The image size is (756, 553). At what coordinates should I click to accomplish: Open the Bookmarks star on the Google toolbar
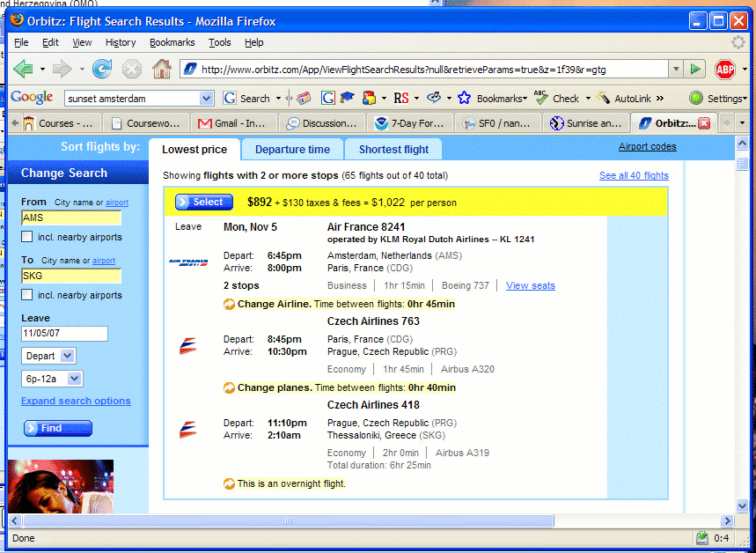pos(464,98)
